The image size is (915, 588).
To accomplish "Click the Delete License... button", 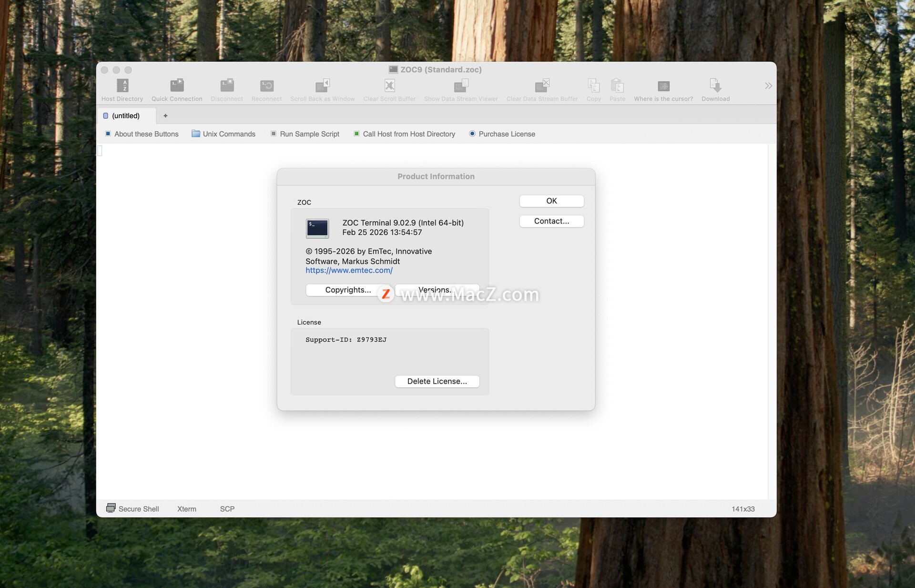I will [x=437, y=381].
